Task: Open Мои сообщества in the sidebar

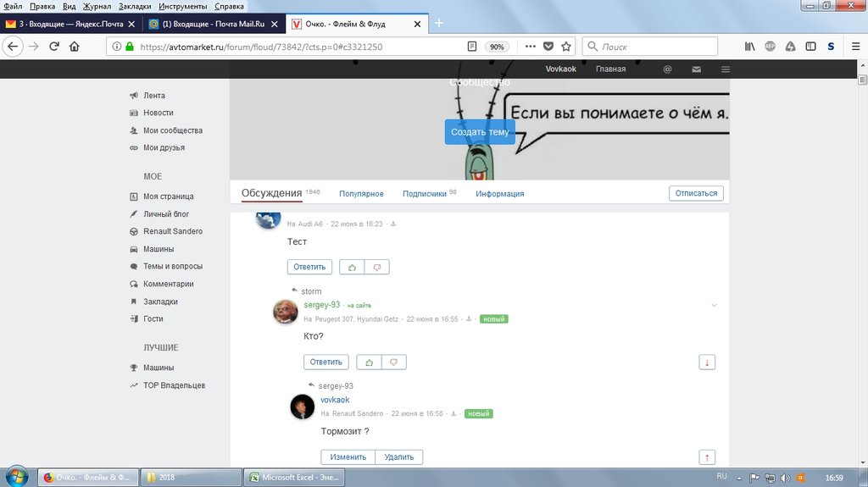Action: coord(173,130)
